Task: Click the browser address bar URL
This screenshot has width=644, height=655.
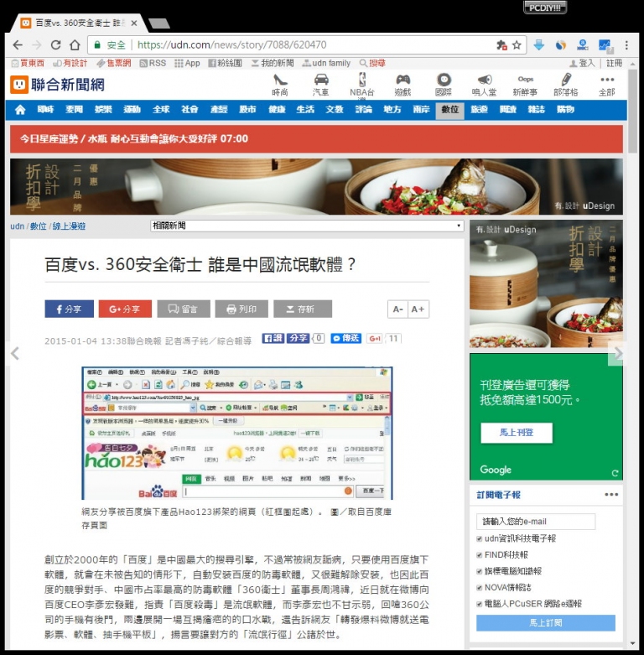Action: point(231,44)
